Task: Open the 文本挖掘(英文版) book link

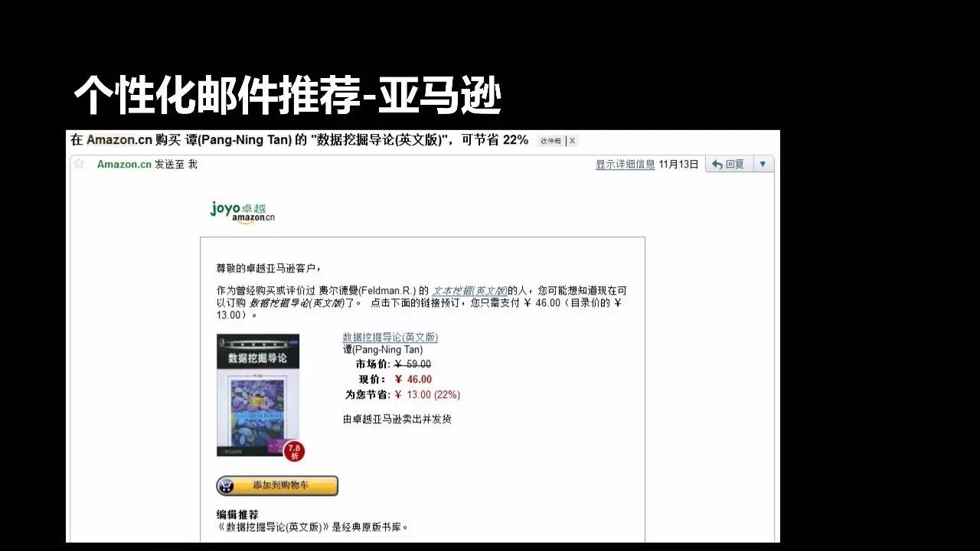Action: click(x=469, y=291)
